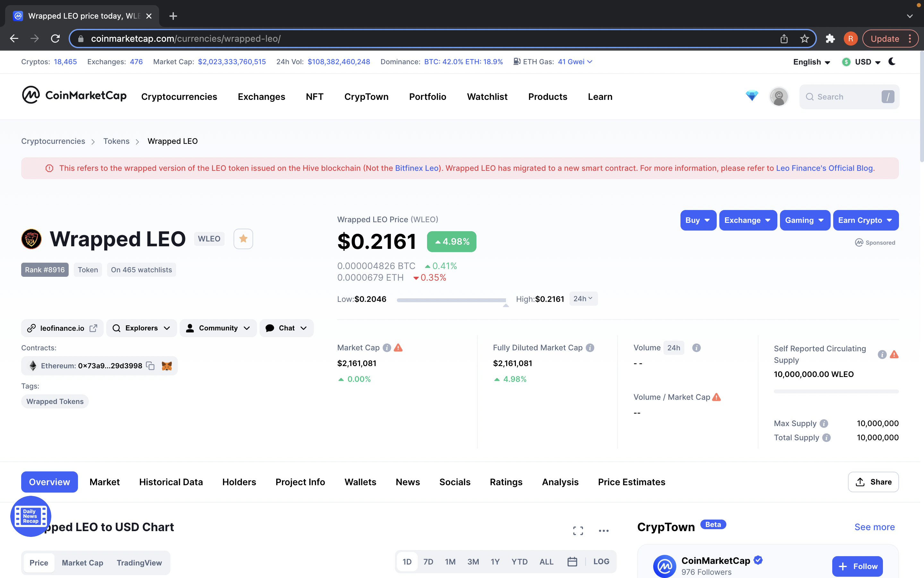Open Chat dropdown

287,328
